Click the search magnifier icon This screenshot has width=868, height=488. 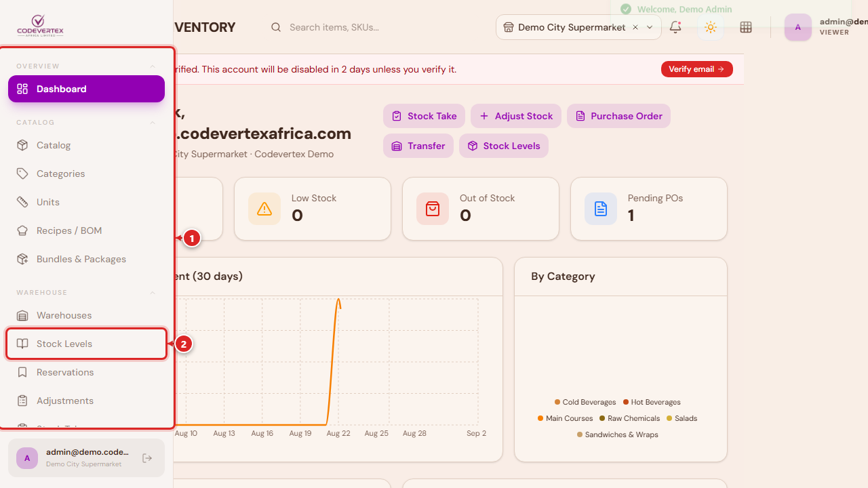pos(276,27)
